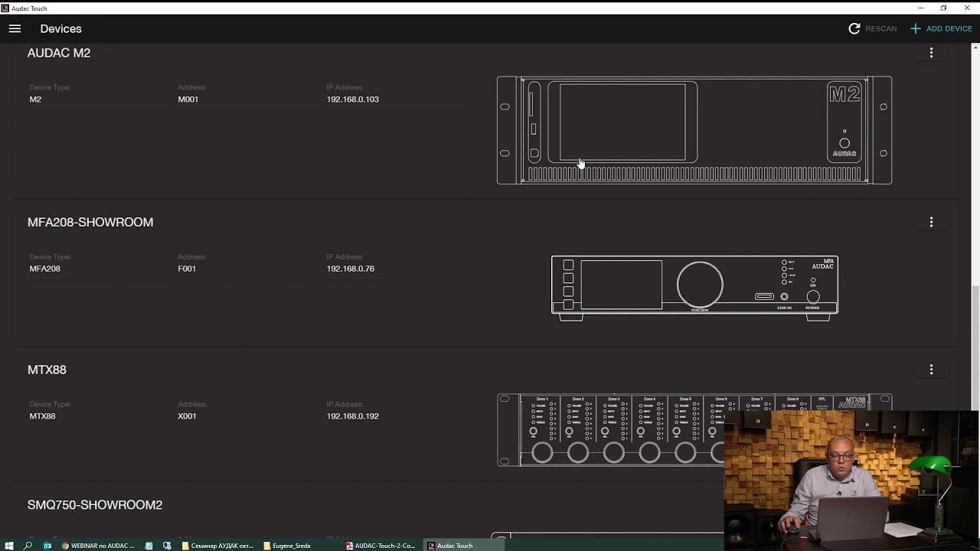Click the ADD DEVICE button label

(949, 28)
